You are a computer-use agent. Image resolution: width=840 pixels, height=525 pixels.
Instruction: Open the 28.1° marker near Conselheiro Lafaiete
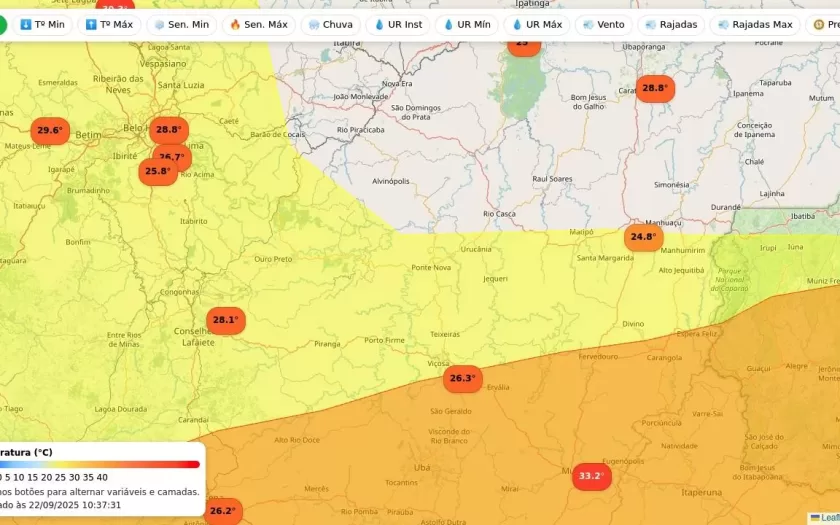[x=225, y=321]
